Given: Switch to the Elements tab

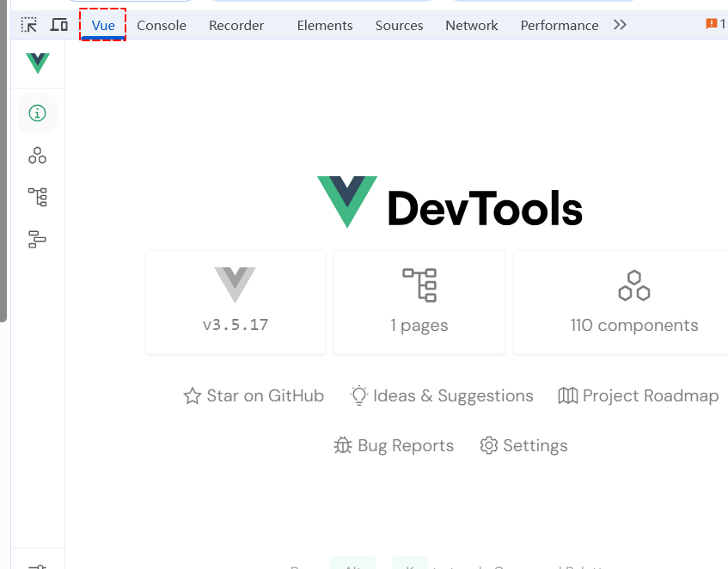Looking at the screenshot, I should click(x=325, y=25).
